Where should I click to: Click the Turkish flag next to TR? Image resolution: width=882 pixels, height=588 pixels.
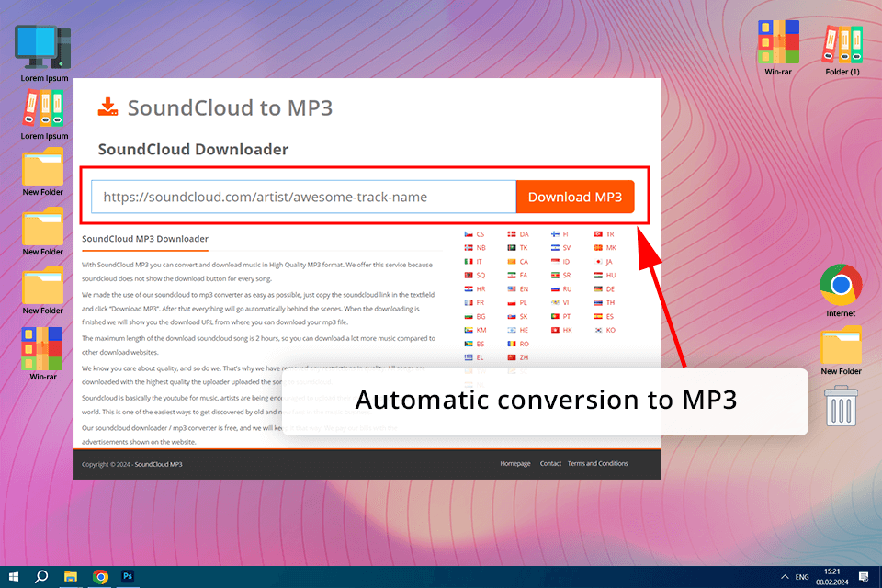click(598, 234)
